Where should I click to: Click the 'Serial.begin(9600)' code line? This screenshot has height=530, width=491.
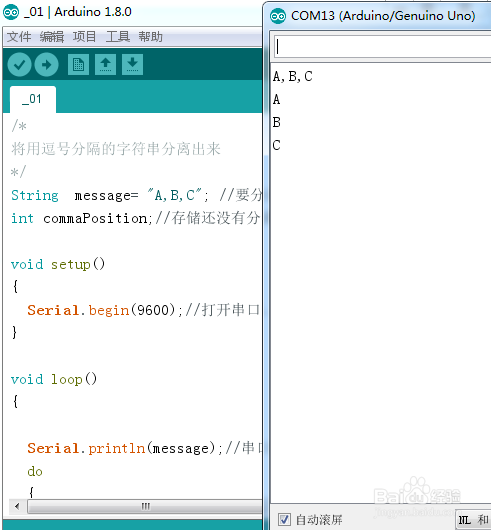[144, 310]
